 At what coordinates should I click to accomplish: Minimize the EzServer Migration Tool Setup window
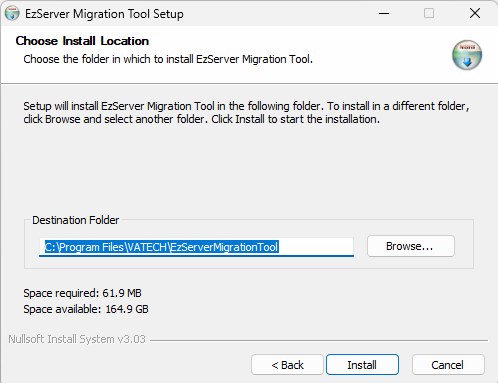[384, 14]
